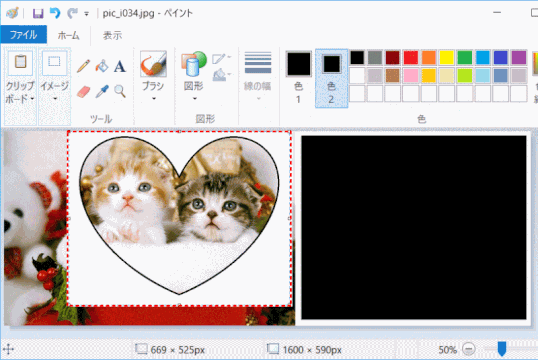Click the Edit colors rainbow icon
Viewport: 538px width, 360px height.
click(x=535, y=64)
